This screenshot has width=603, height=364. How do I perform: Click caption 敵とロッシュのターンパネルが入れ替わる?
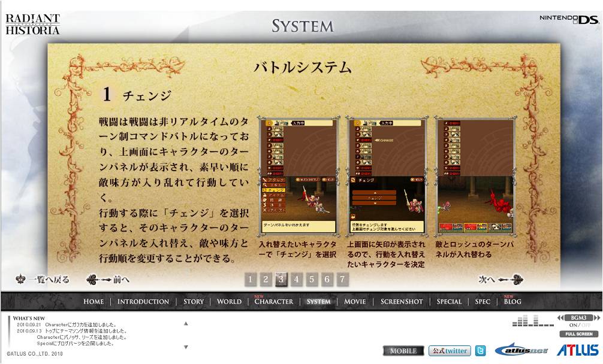(x=475, y=249)
